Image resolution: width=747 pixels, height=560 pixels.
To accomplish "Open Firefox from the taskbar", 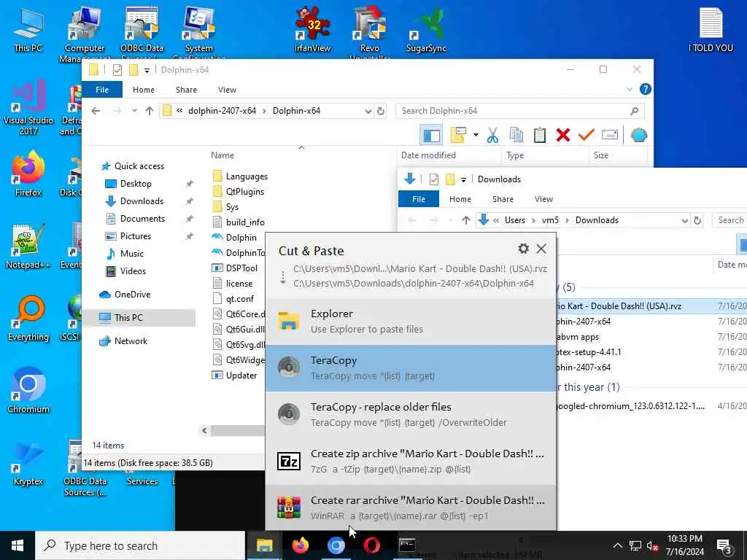I will 300,545.
